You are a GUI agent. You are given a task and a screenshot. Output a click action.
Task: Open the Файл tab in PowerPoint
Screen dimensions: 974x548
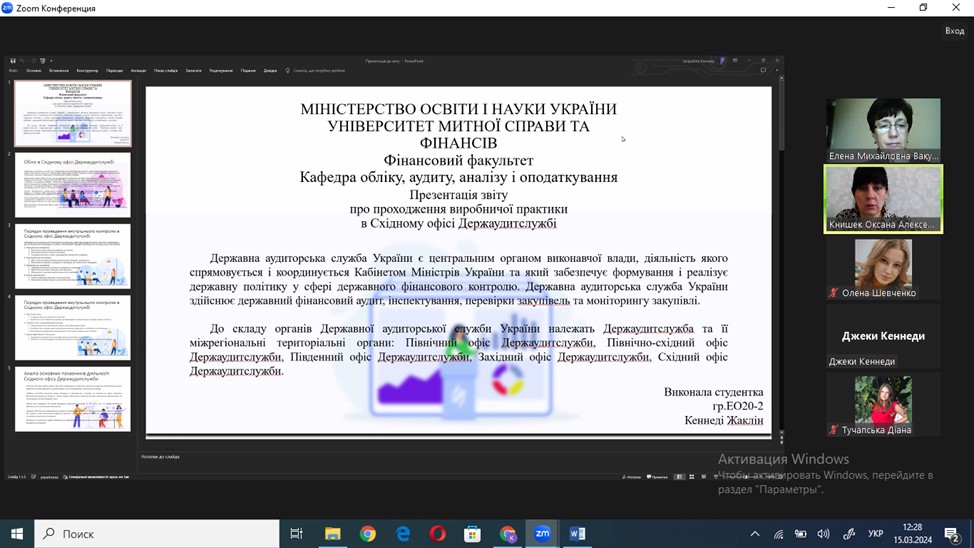[13, 71]
